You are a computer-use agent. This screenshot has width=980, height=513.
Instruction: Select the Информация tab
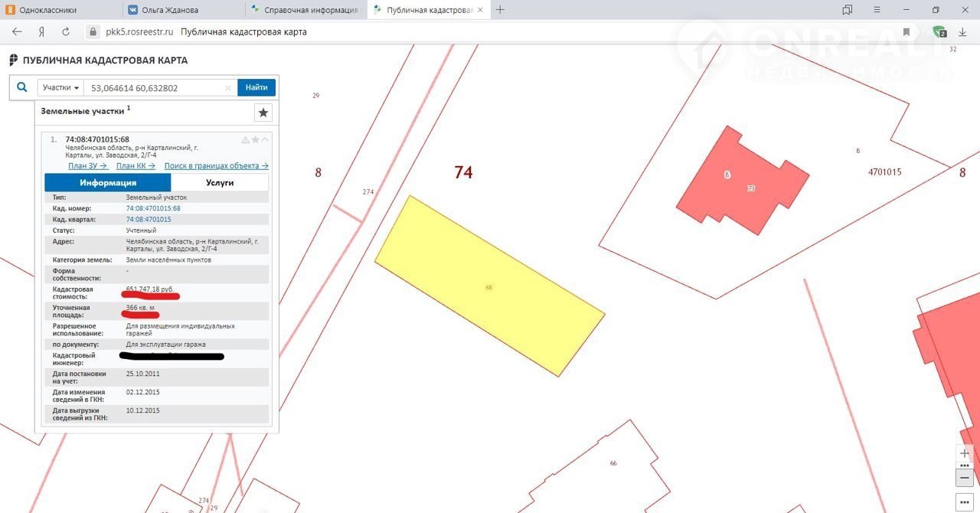click(x=108, y=183)
